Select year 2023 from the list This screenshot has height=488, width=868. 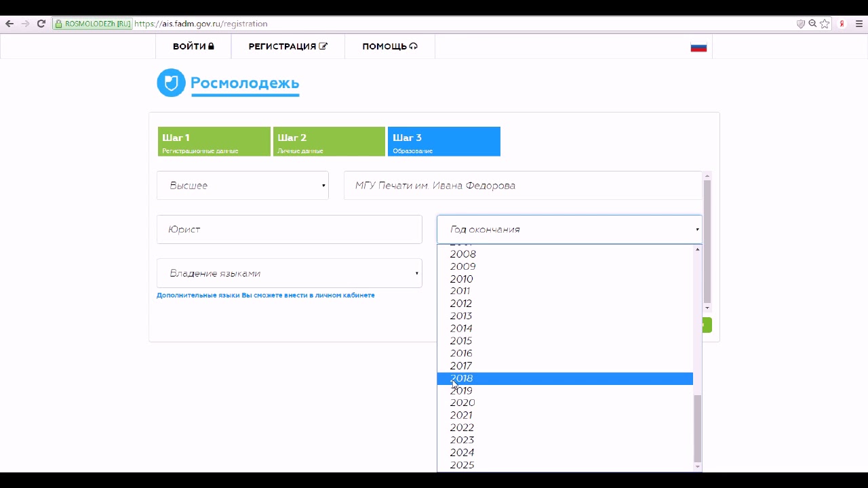565,440
